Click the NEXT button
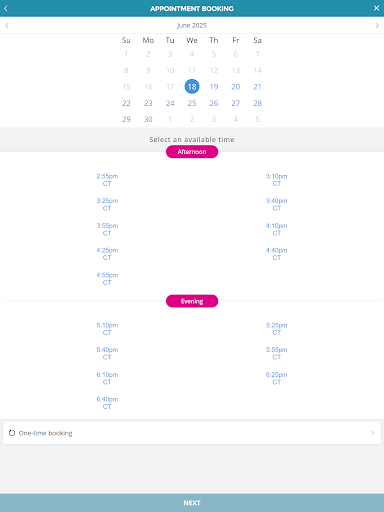 (x=192, y=503)
